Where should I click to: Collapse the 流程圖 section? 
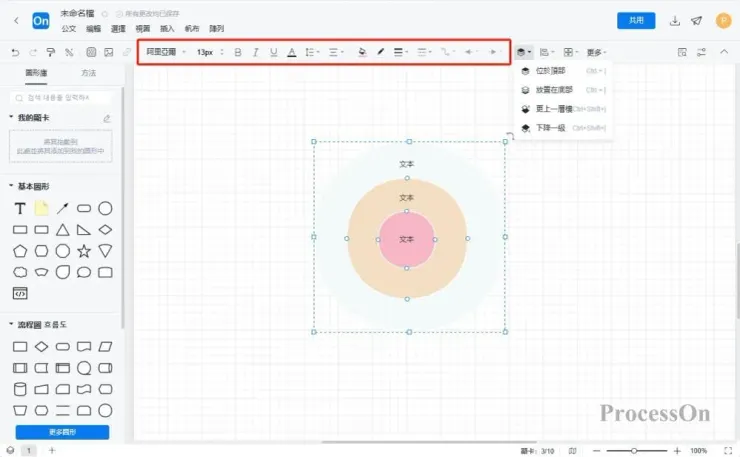click(11, 324)
